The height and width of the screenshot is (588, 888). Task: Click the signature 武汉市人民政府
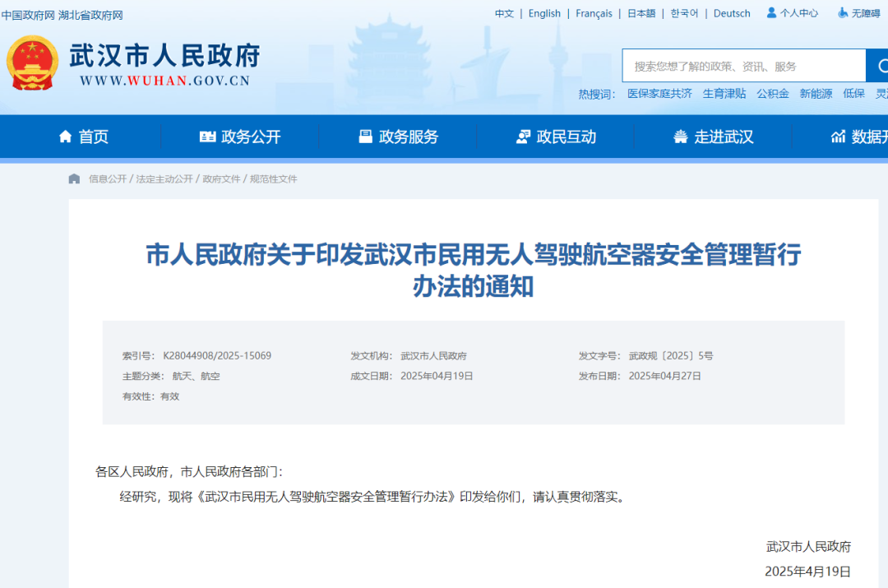click(809, 547)
